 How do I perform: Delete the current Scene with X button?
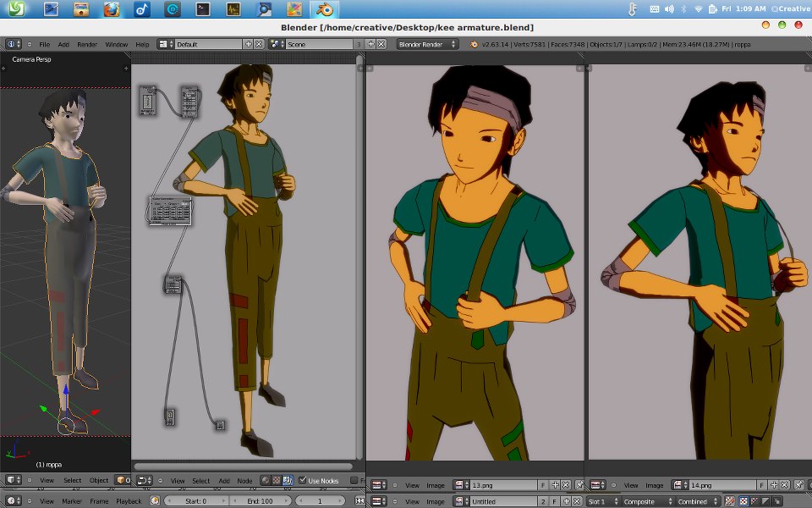tap(381, 44)
